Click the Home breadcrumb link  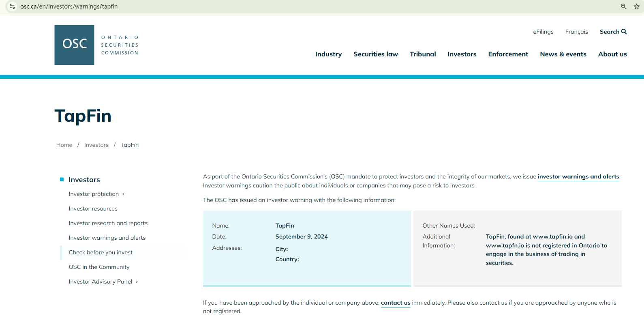click(64, 145)
